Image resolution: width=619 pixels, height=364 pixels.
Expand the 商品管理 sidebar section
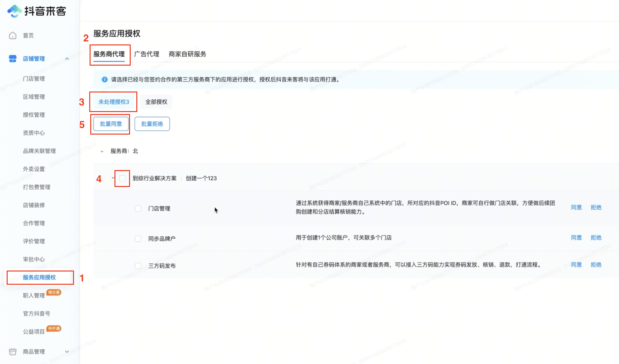67,352
